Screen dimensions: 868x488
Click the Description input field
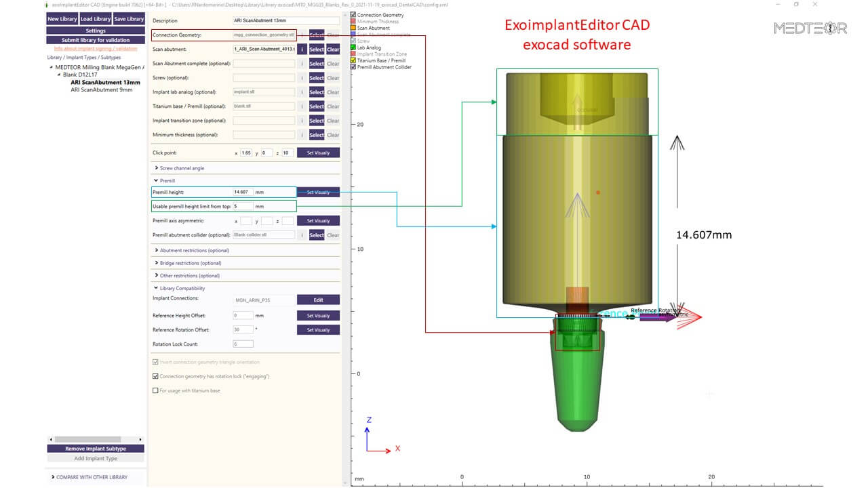[x=286, y=20]
